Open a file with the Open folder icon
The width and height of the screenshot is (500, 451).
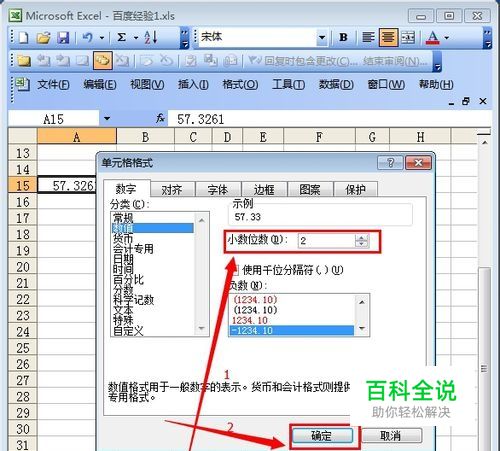(43, 37)
